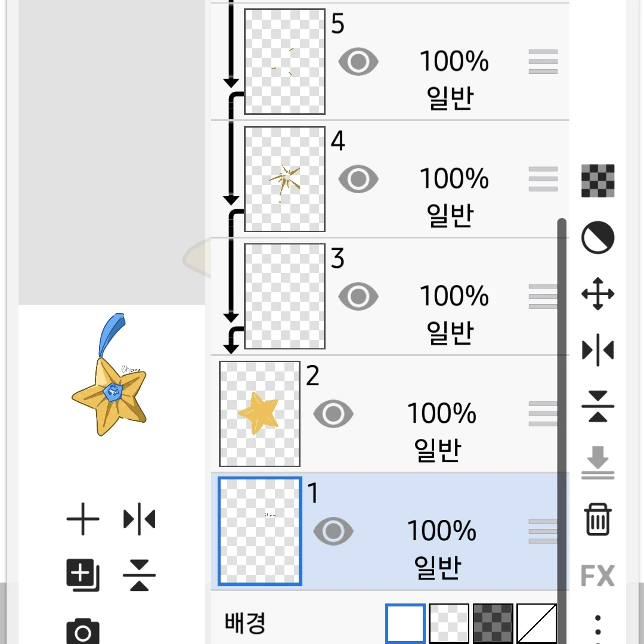Hide layer 5 using eye icon

point(358,61)
